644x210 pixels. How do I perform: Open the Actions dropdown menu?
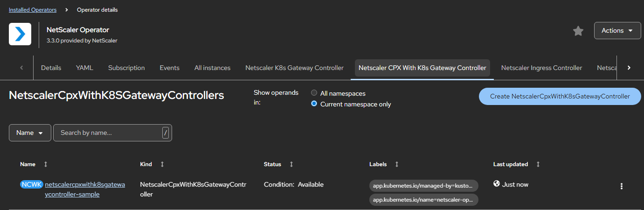617,31
